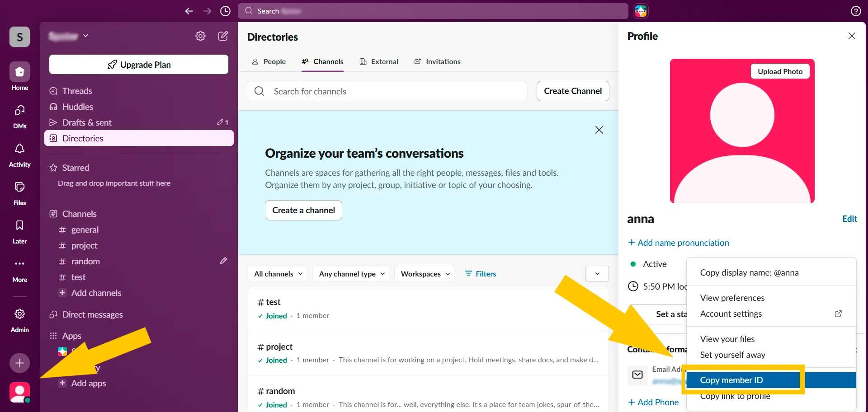This screenshot has height=412, width=868.
Task: Open the external link icon for Account settings
Action: tap(838, 314)
